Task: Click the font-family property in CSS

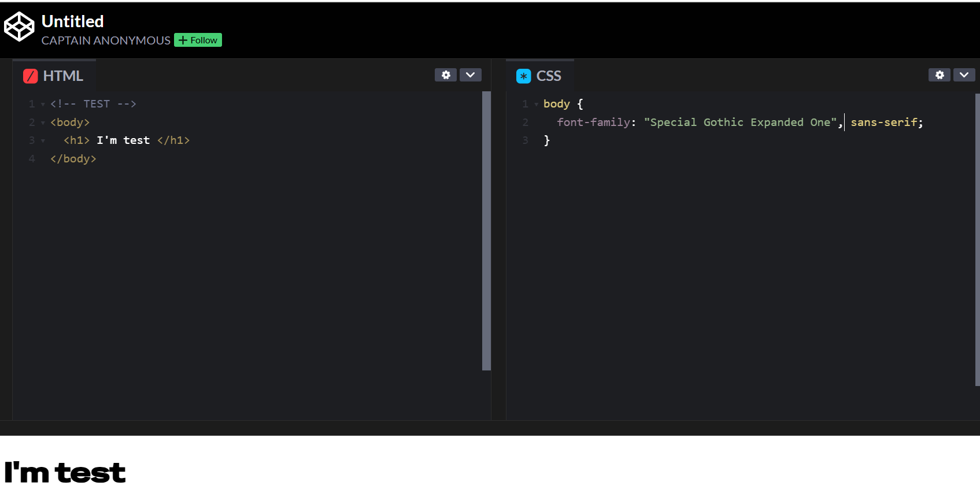Action: tap(593, 123)
